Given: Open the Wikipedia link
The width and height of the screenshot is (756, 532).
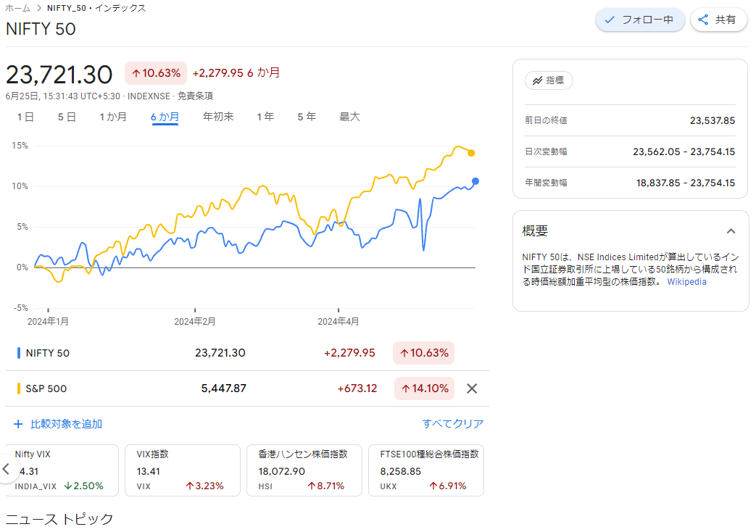Looking at the screenshot, I should (686, 282).
